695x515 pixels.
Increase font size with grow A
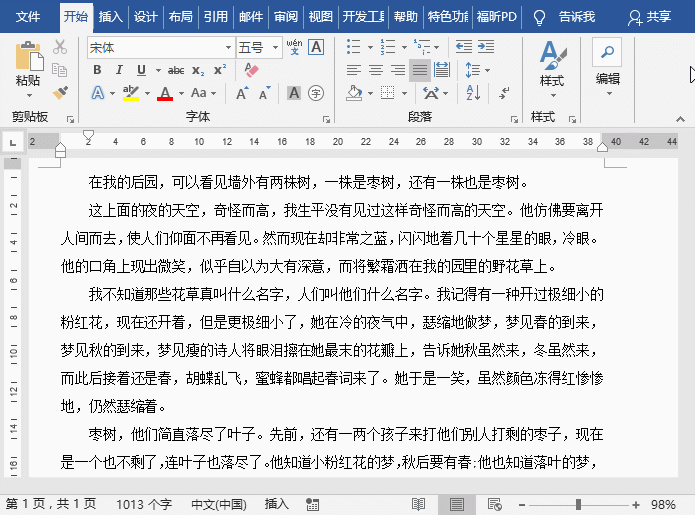tap(242, 93)
